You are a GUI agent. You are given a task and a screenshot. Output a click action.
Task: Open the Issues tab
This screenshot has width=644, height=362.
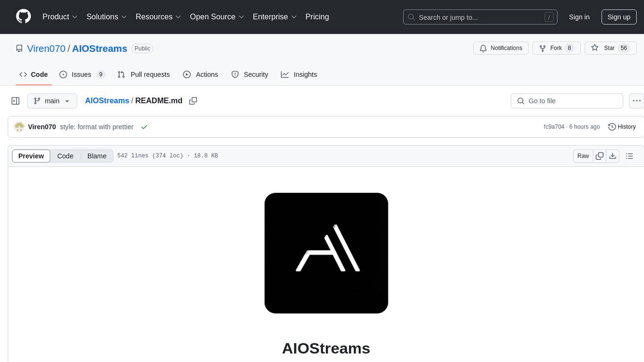click(82, 74)
